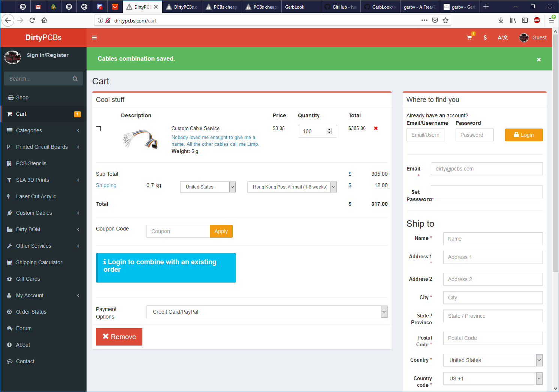Open PCB Stencils in the sidebar

click(43, 163)
